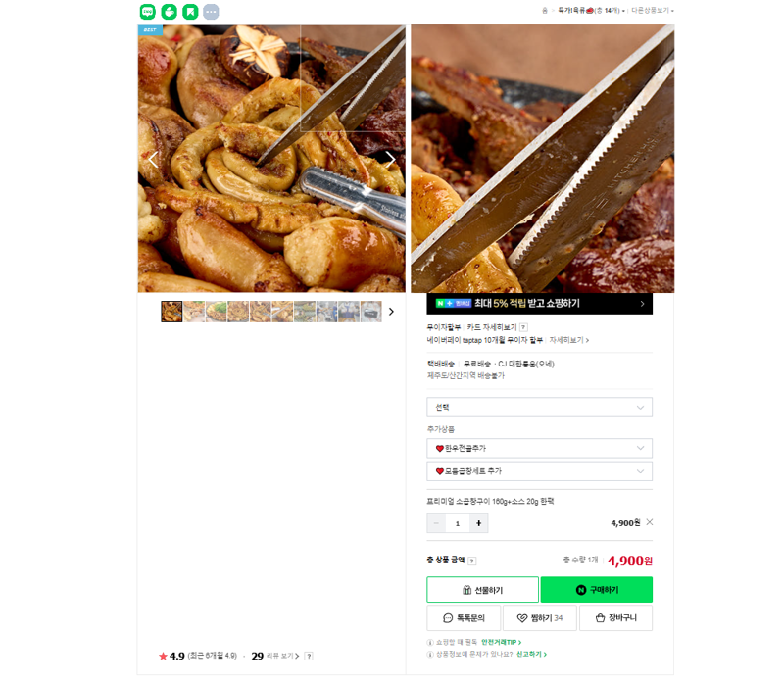Increase quantity with the plus button
Viewport: 784px width, 684px height.
coord(478,523)
